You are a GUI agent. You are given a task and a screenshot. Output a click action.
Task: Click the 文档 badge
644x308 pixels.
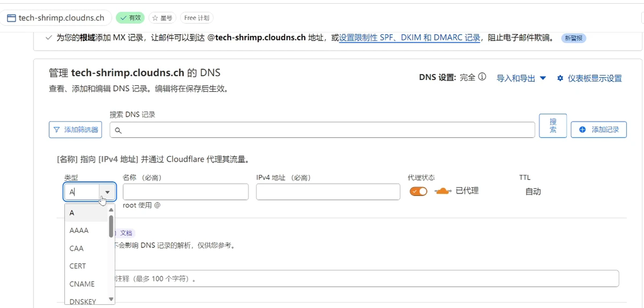click(x=126, y=233)
